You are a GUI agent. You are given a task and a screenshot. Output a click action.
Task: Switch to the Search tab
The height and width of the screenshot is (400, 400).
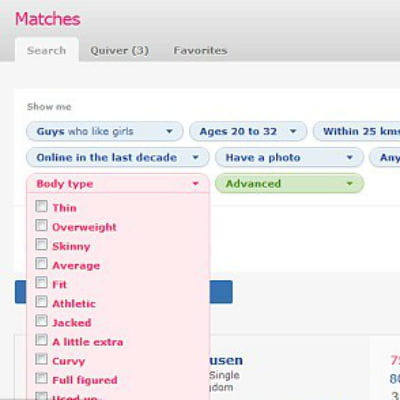pos(46,50)
